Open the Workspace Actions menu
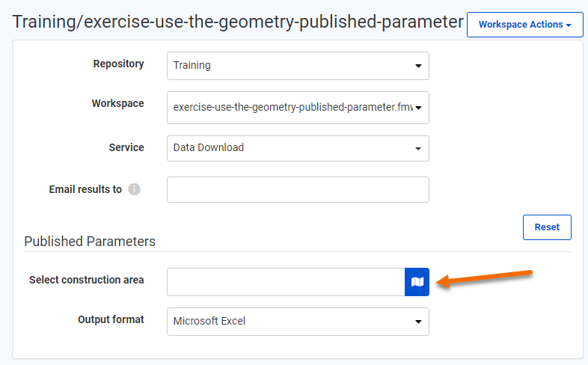 (x=524, y=25)
